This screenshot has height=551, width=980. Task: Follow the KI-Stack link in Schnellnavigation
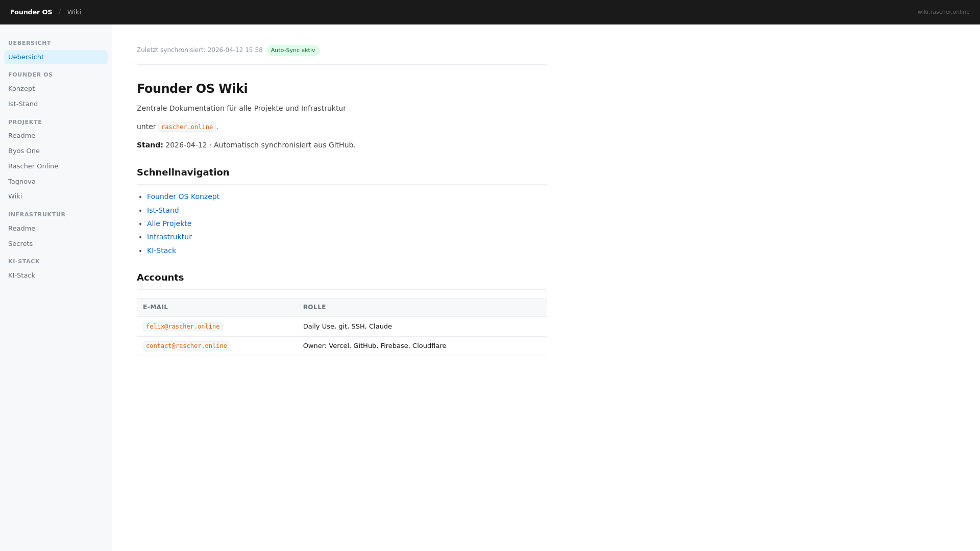[x=161, y=251]
